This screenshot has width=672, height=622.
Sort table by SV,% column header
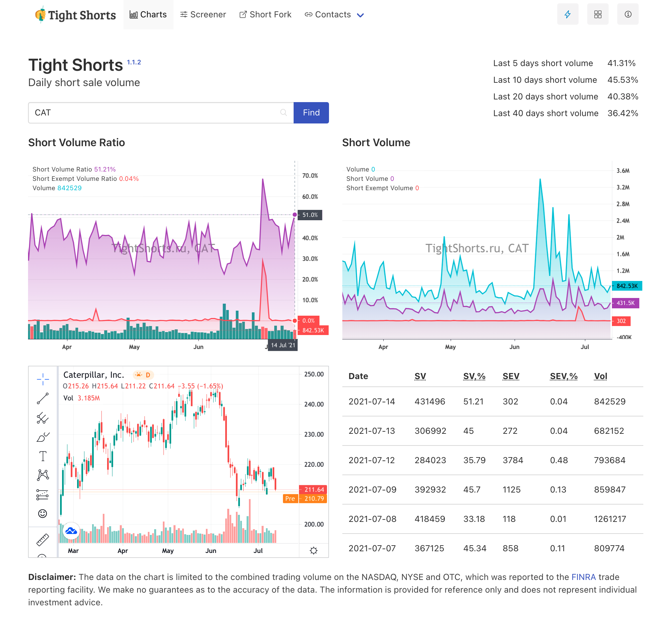click(474, 376)
